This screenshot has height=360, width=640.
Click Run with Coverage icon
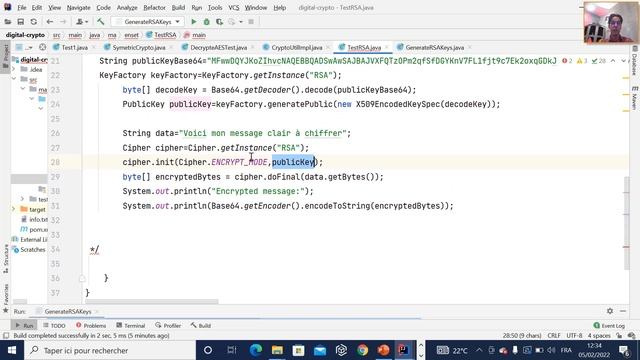tap(219, 22)
